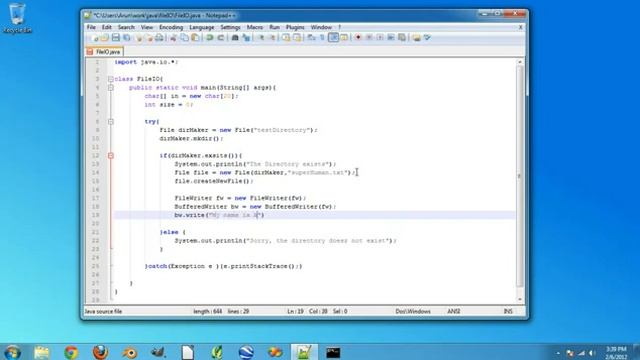Image resolution: width=640 pixels, height=360 pixels.
Task: Open the Windows Start button
Action: [11, 352]
